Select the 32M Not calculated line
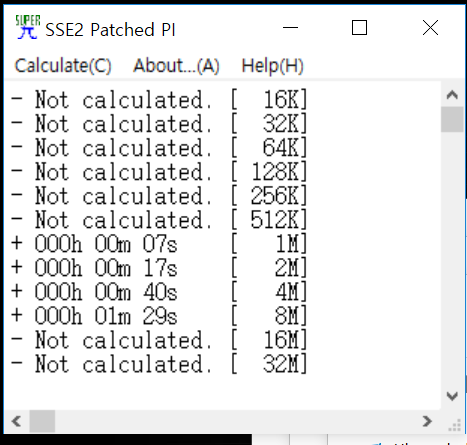 pos(159,364)
